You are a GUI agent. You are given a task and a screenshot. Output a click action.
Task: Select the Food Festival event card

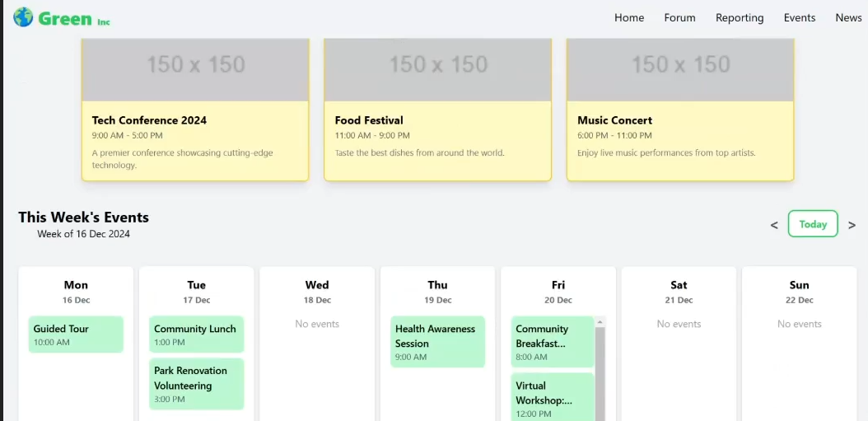click(437, 140)
